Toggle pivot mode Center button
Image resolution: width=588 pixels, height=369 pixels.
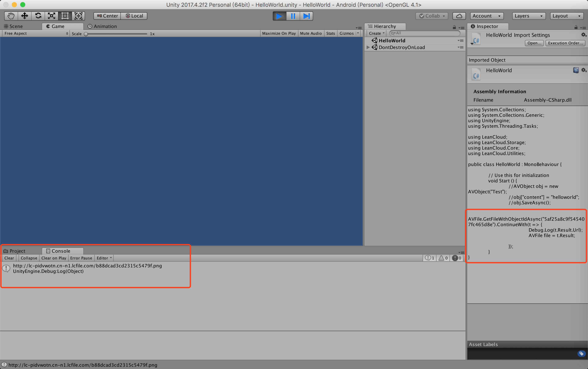(x=107, y=16)
